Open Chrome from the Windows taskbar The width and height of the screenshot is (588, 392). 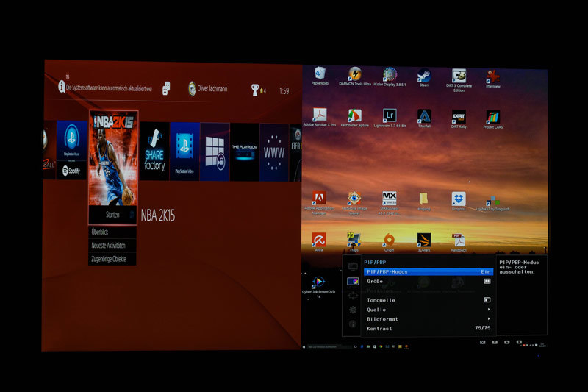click(x=381, y=346)
